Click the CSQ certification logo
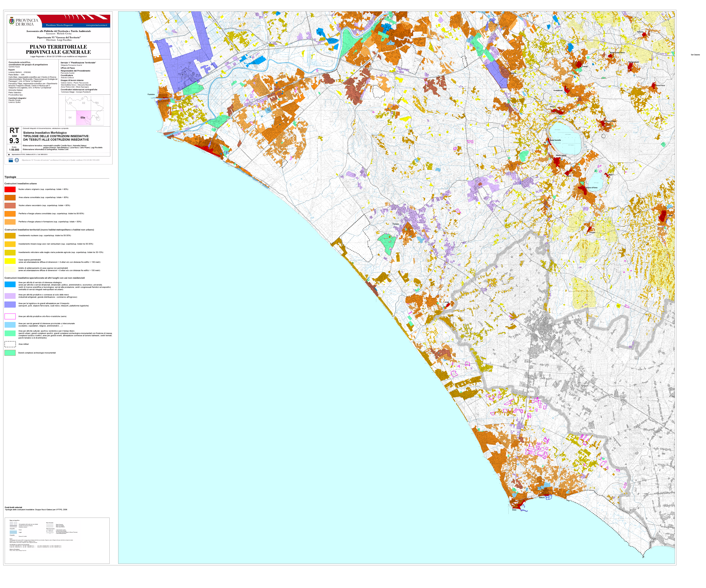This screenshot has width=706, height=588. 11,160
